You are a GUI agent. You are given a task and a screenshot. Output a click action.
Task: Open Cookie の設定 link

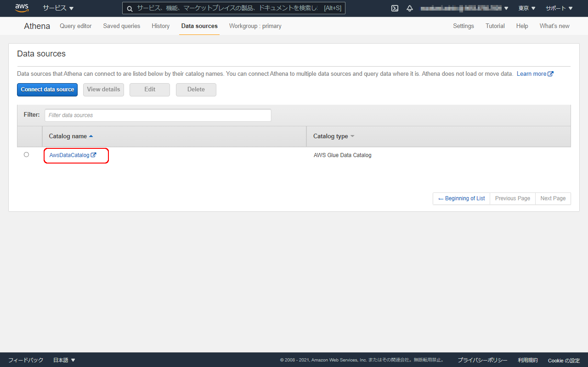[564, 360]
